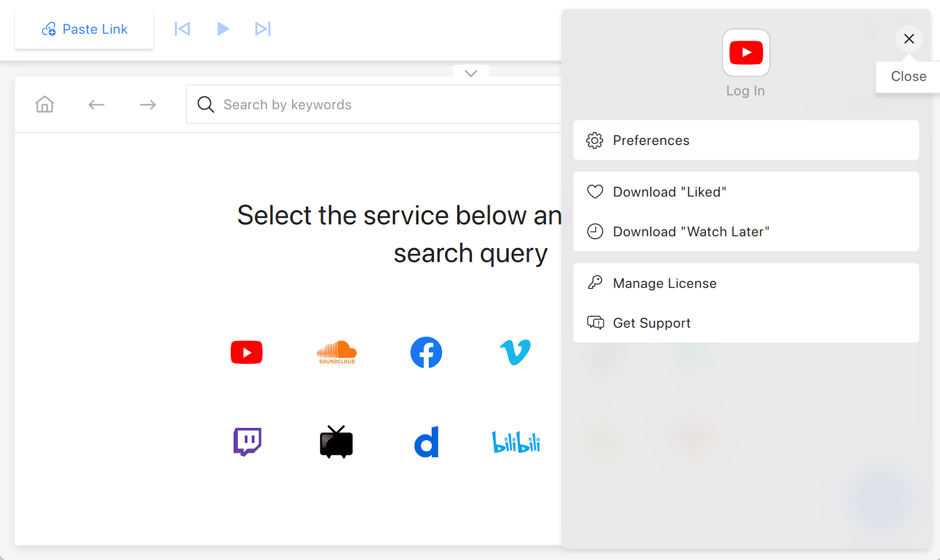Open Get Support
Screen dimensions: 940x560
(746, 323)
